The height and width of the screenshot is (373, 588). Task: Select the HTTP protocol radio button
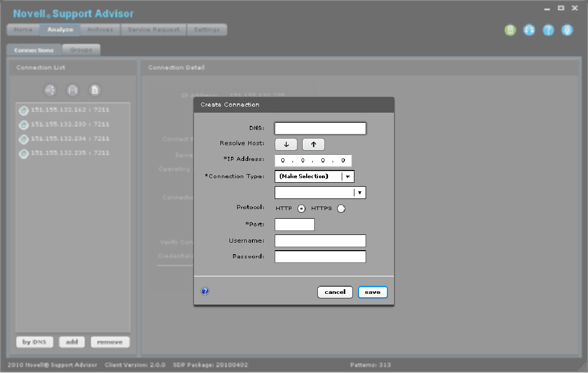point(302,209)
